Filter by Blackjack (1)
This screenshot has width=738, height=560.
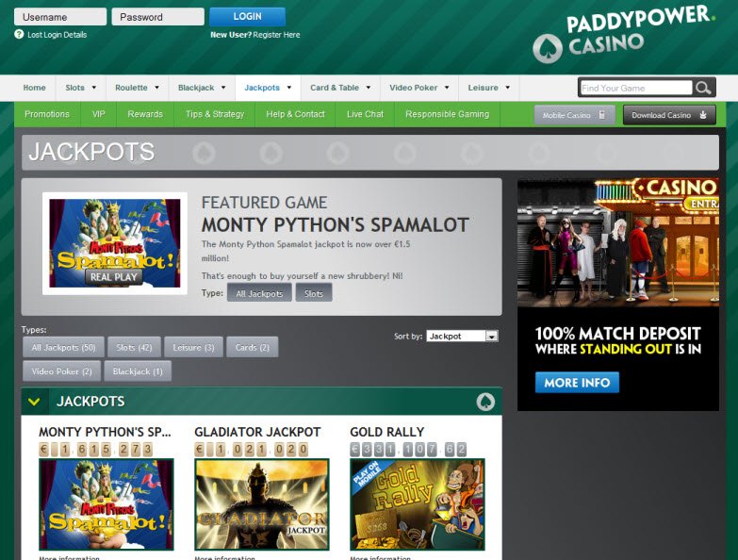tap(138, 371)
